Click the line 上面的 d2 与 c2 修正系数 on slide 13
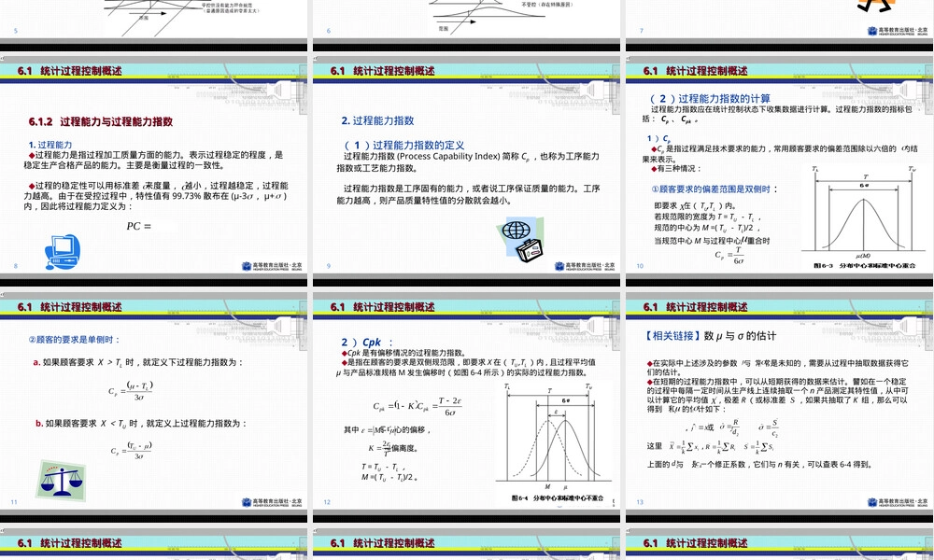 [759, 464]
